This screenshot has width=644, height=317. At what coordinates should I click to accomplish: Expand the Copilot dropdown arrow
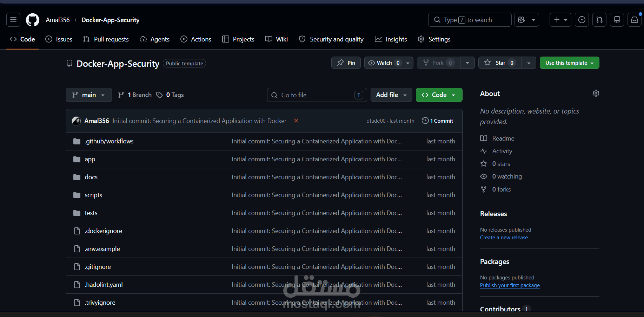[x=533, y=20]
